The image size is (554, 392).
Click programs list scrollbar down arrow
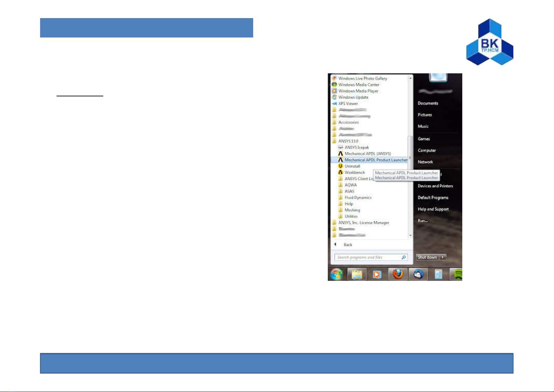tap(410, 235)
